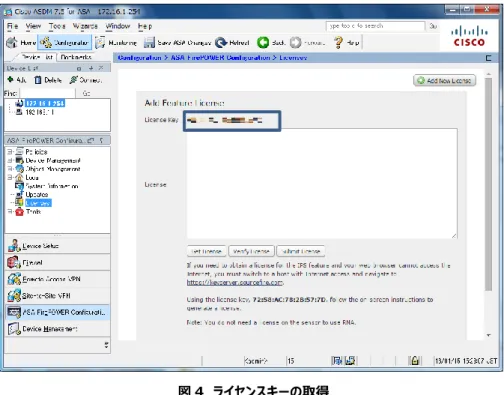Click the Add device plus icon
This screenshot has width=504, height=395.
coord(10,80)
